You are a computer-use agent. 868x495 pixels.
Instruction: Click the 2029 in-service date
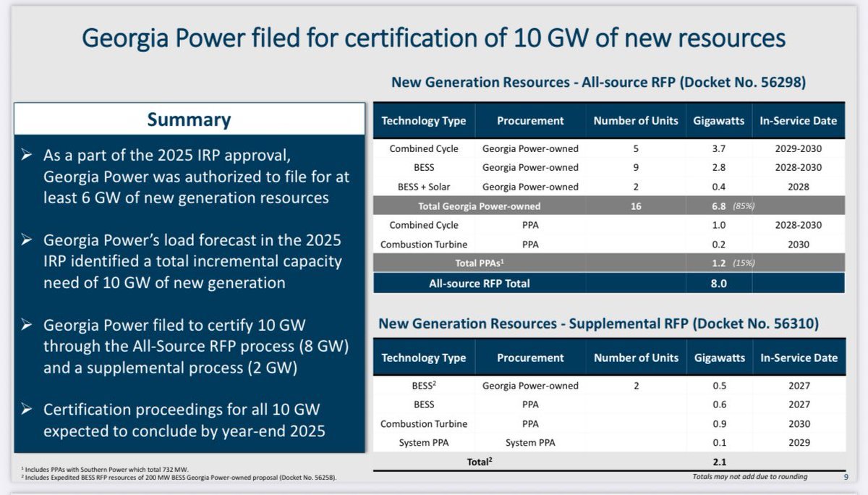[799, 443]
